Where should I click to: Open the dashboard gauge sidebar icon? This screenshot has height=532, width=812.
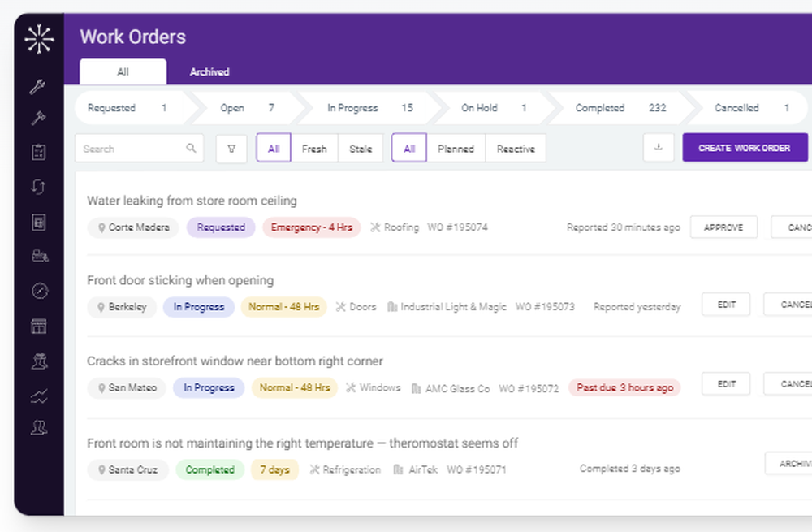[40, 291]
